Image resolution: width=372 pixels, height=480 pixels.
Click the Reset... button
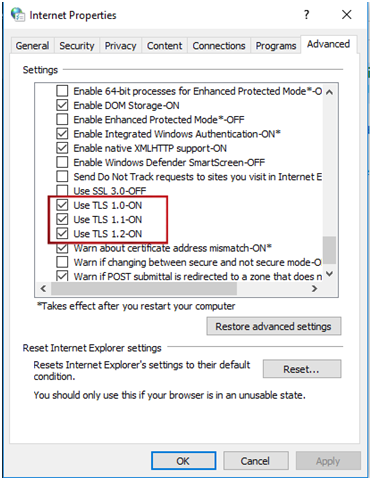click(x=302, y=369)
